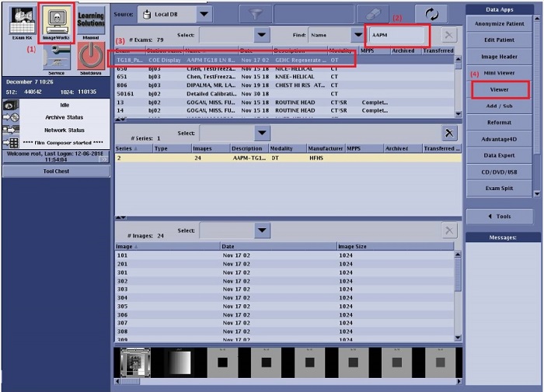Viewport: 544px width, 392px height.
Task: Click the delete X icon in series panel
Action: pos(448,133)
